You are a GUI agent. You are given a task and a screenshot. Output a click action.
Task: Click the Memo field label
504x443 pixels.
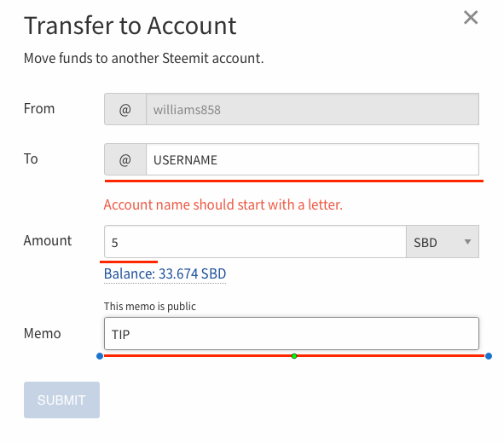coord(42,333)
